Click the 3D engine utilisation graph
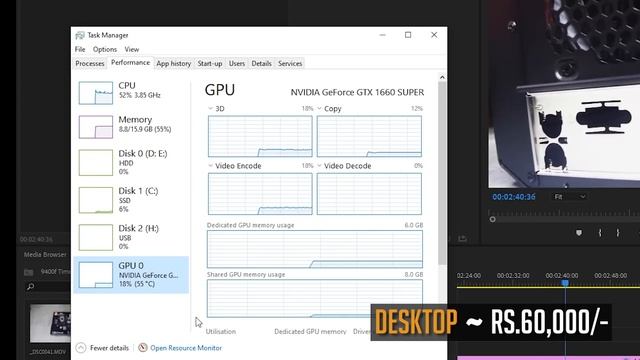Image resolution: width=640 pixels, height=360 pixels. (x=260, y=136)
